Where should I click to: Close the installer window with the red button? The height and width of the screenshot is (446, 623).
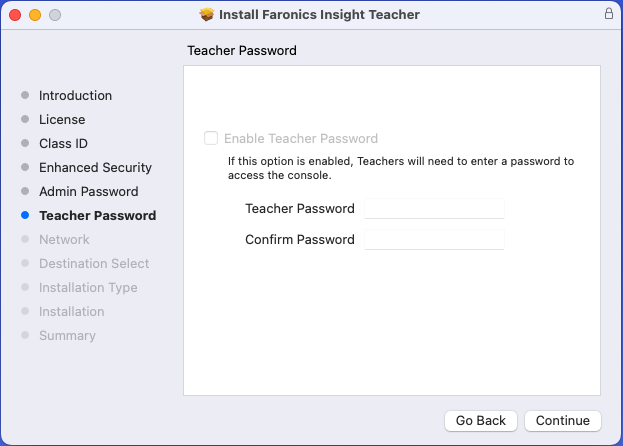15,15
